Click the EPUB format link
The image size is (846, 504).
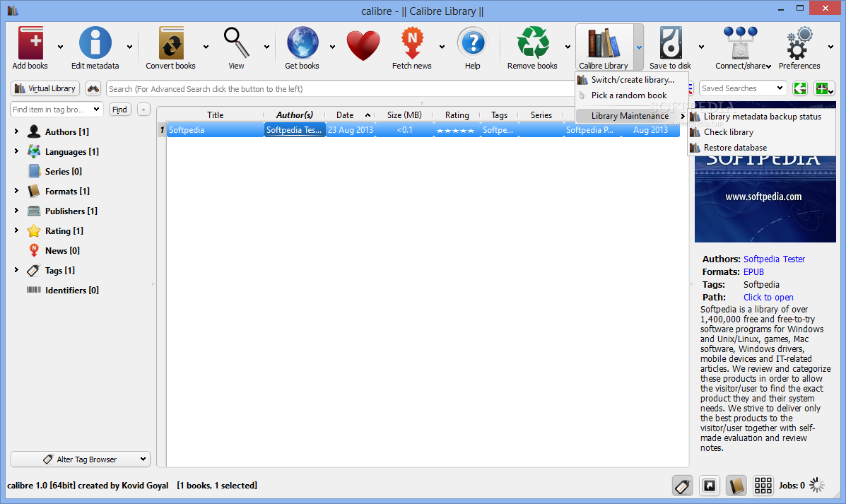[x=753, y=272]
